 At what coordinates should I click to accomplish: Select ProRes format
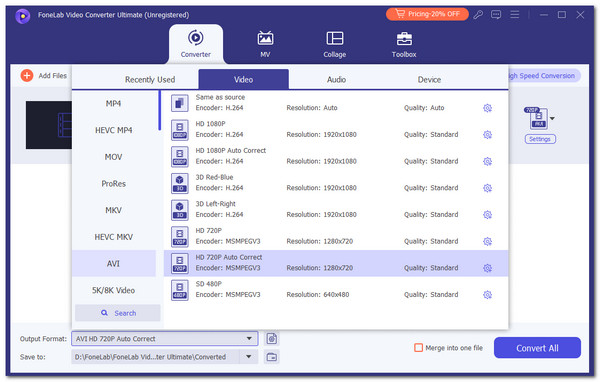[114, 184]
